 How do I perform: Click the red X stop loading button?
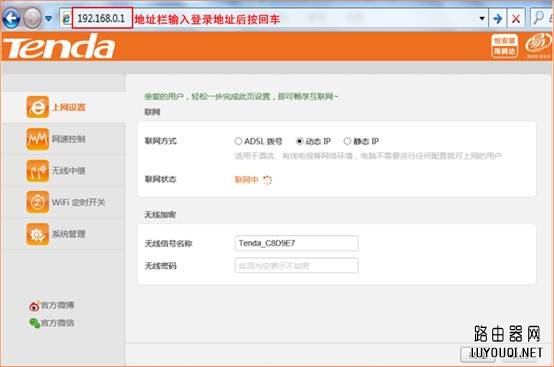516,18
